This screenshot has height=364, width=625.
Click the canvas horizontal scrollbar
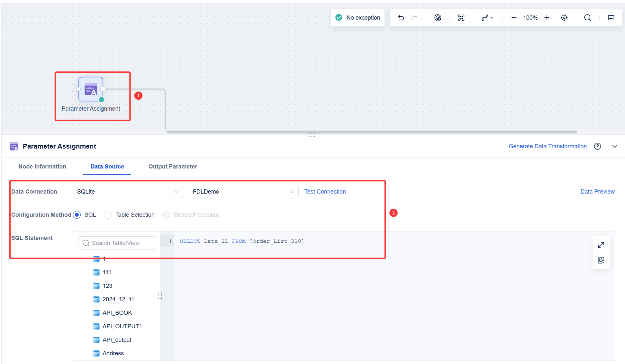pyautogui.click(x=372, y=132)
